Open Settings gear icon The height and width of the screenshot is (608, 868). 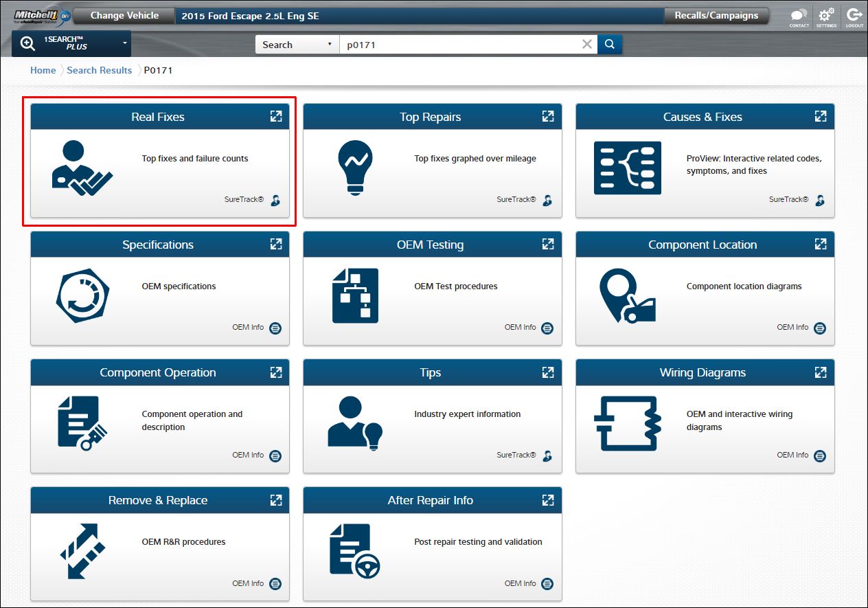tap(826, 16)
